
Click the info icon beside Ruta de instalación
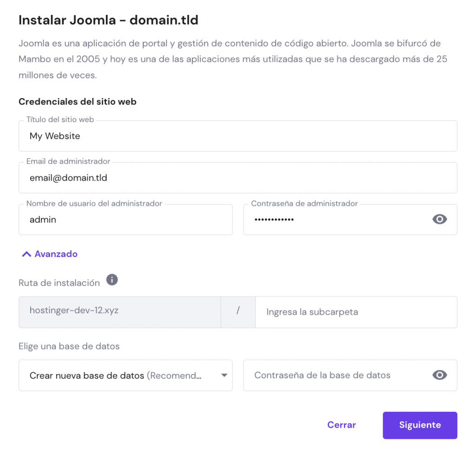[112, 280]
